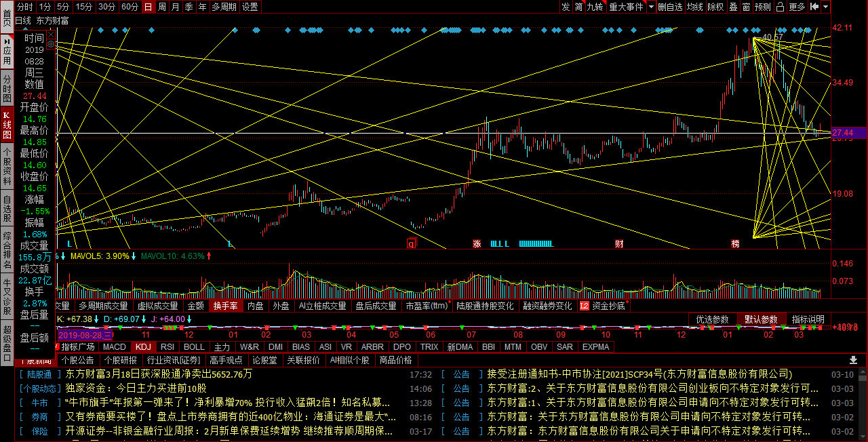Select the 日 daily period tab

148,7
